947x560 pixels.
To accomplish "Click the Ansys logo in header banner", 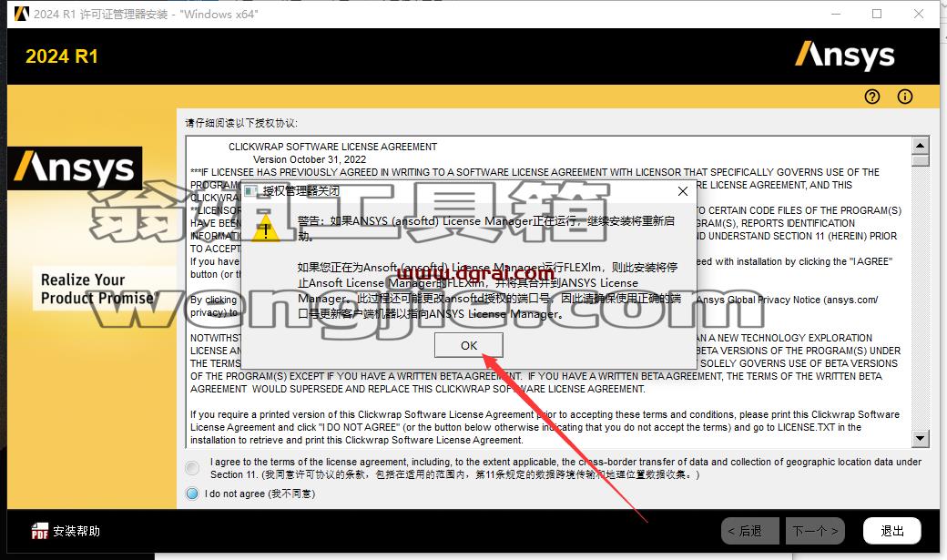I will tap(844, 56).
